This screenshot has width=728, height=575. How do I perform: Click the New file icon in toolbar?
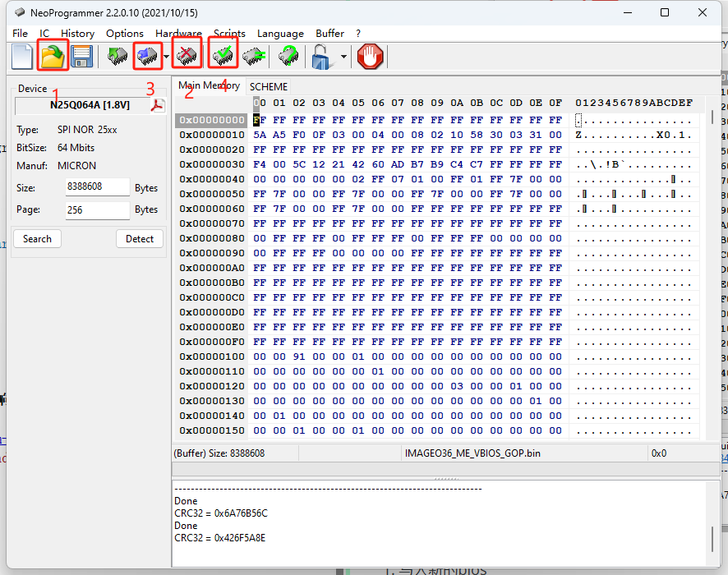(22, 56)
